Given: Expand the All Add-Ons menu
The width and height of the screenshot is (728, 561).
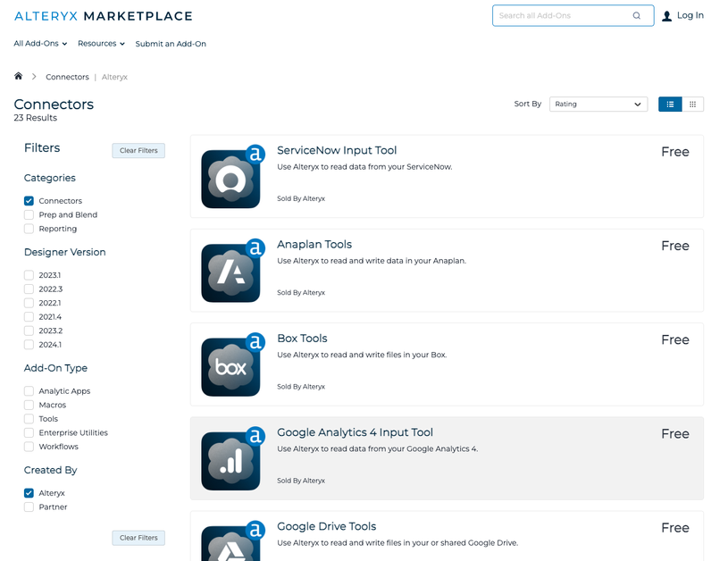Looking at the screenshot, I should point(39,43).
